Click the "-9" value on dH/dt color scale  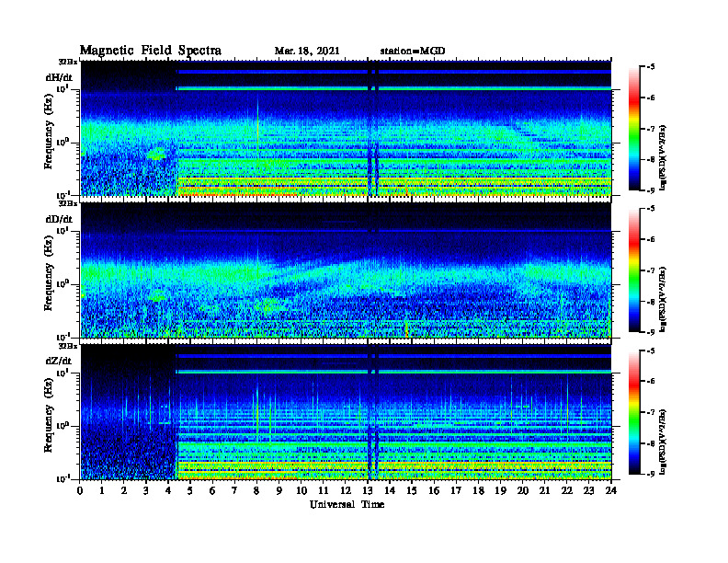[651, 190]
